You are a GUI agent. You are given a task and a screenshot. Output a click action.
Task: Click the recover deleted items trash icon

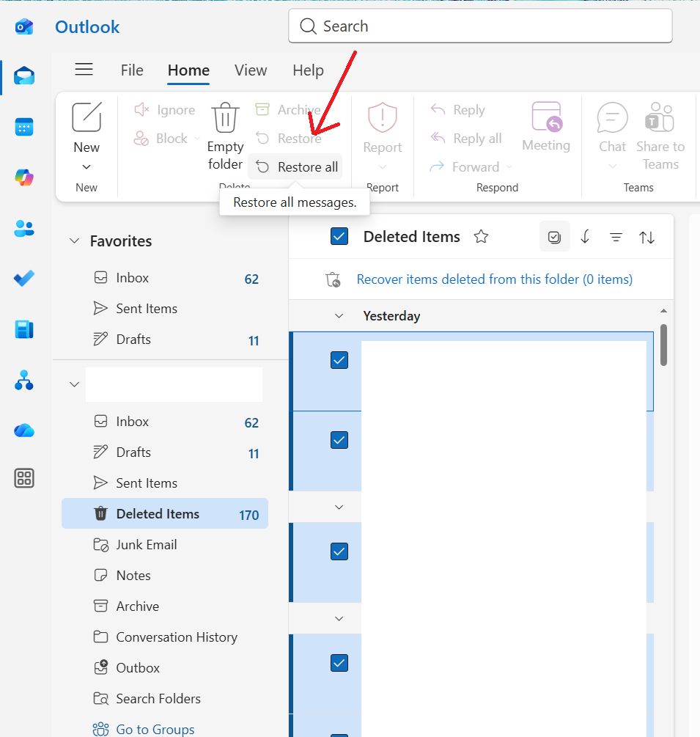click(333, 279)
